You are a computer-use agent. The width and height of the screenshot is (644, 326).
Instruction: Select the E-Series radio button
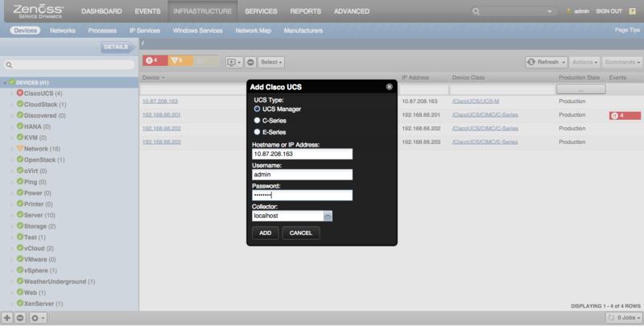(x=257, y=132)
